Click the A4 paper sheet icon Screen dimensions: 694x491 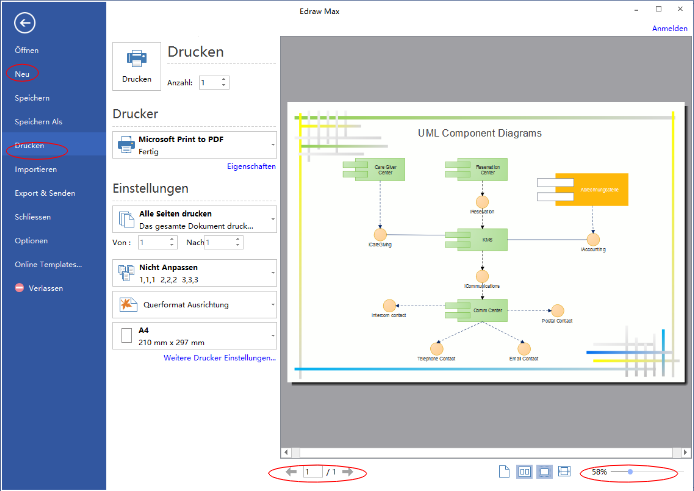(127, 336)
